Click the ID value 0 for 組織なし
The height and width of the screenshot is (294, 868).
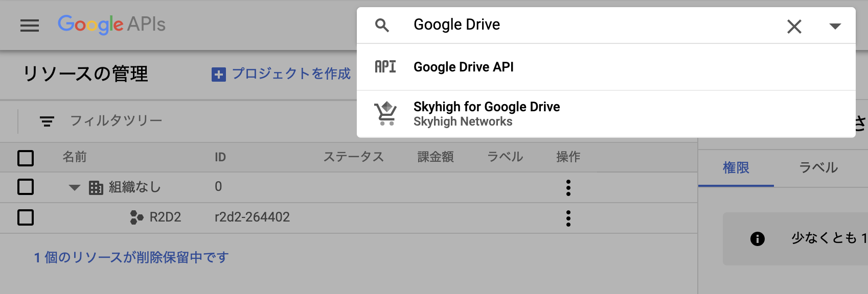[218, 186]
